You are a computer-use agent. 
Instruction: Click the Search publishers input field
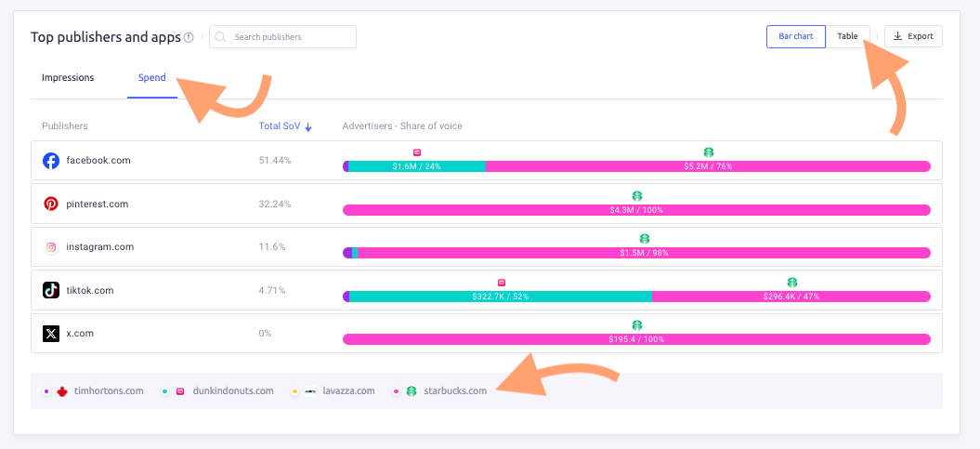[x=290, y=37]
